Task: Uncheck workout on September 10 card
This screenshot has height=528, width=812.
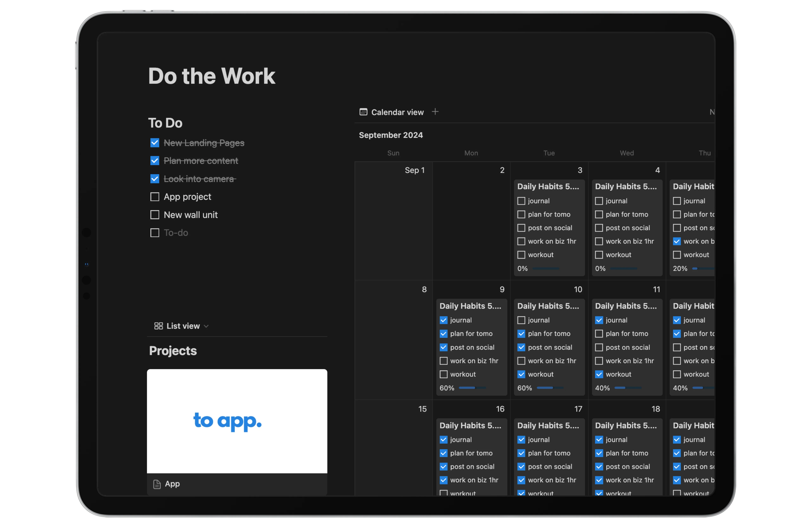Action: [x=521, y=374]
